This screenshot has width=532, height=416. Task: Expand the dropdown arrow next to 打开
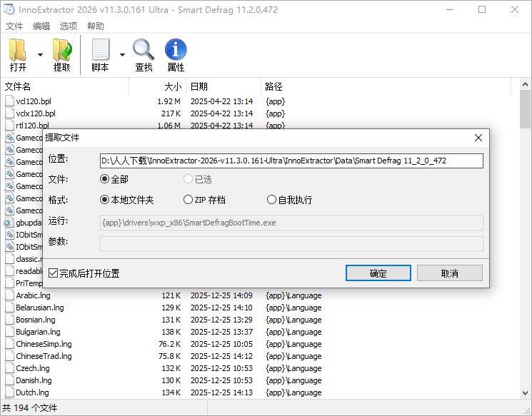click(x=41, y=54)
